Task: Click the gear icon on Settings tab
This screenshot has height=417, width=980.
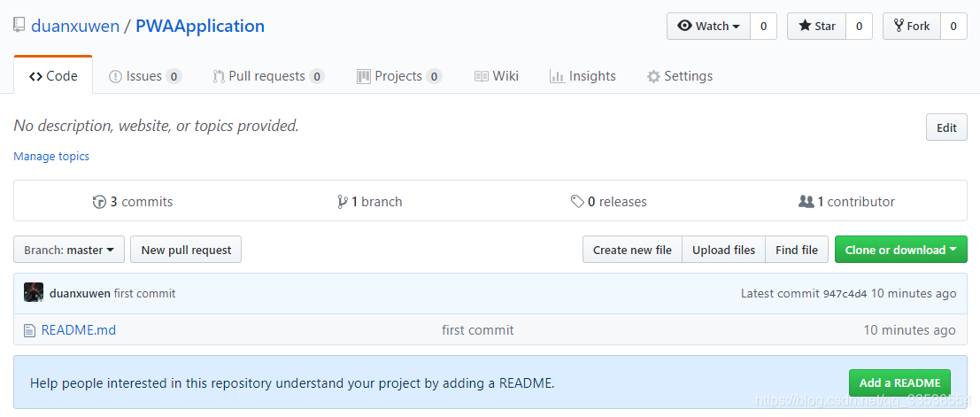Action: point(653,77)
